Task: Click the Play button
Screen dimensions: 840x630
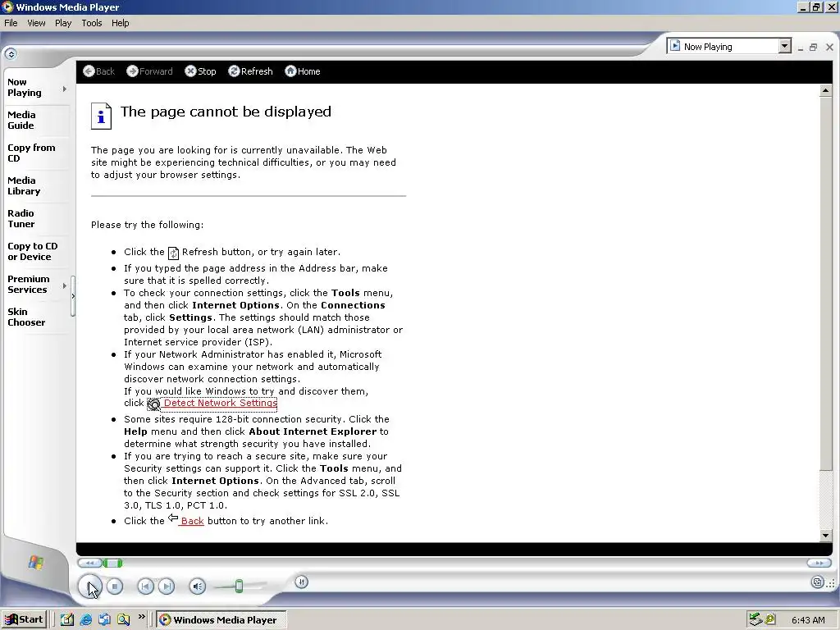Action: click(90, 586)
